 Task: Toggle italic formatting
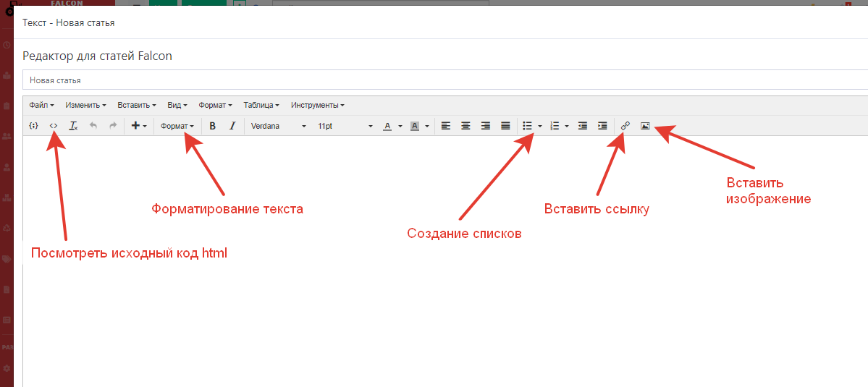[x=232, y=126]
